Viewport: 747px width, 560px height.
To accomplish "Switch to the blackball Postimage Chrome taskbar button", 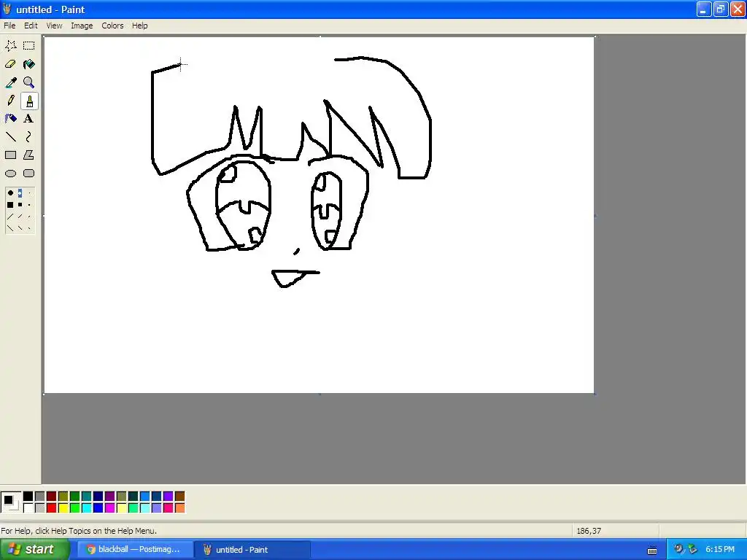I will click(x=134, y=549).
